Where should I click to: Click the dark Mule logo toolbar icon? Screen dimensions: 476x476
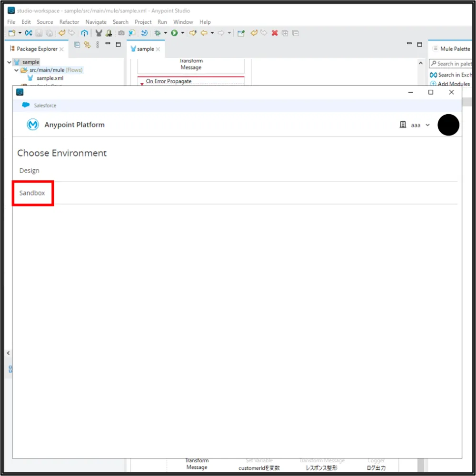(x=99, y=33)
